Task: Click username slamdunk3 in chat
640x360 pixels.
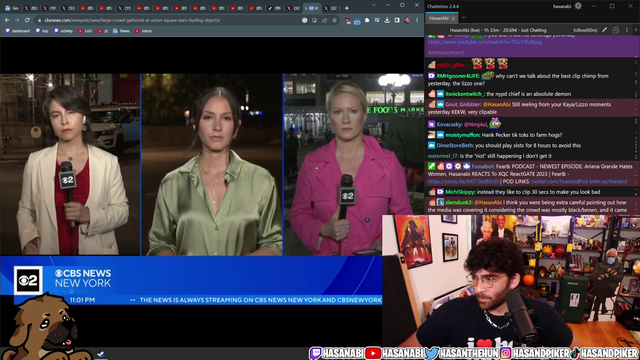Action: 459,202
